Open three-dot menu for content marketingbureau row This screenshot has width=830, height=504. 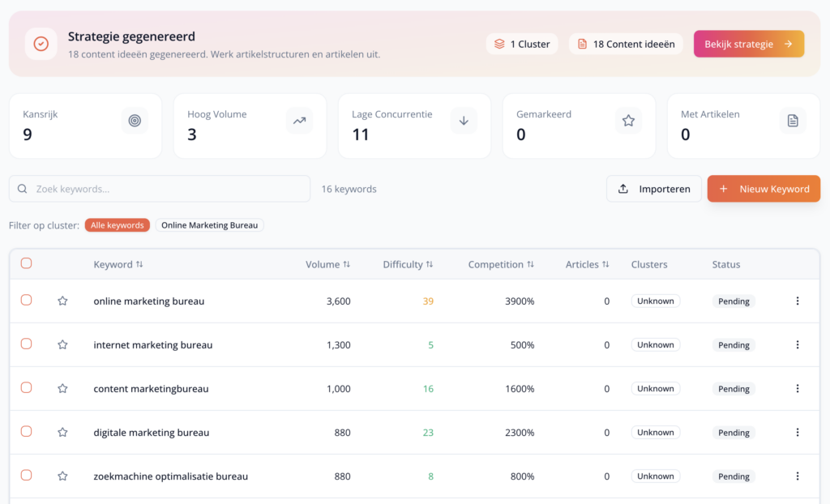point(797,388)
